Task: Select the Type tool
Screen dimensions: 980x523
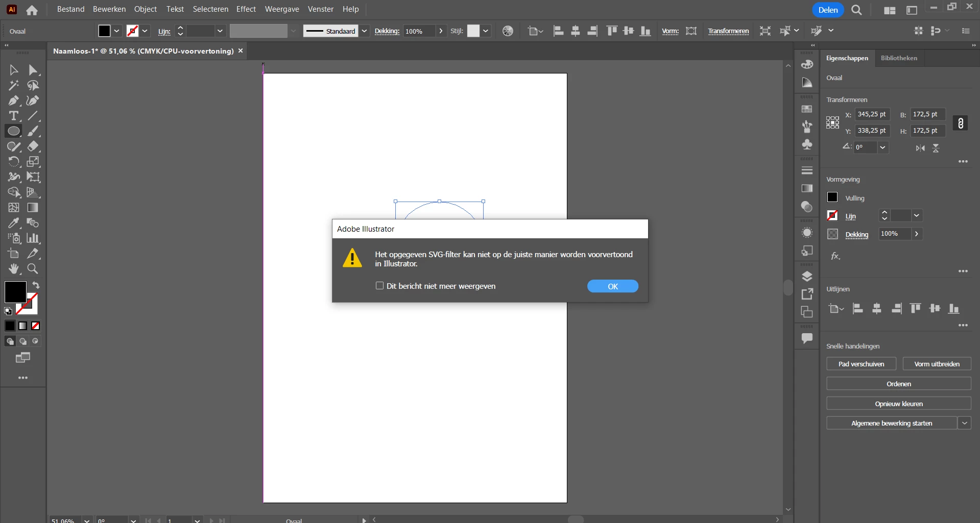Action: tap(14, 116)
